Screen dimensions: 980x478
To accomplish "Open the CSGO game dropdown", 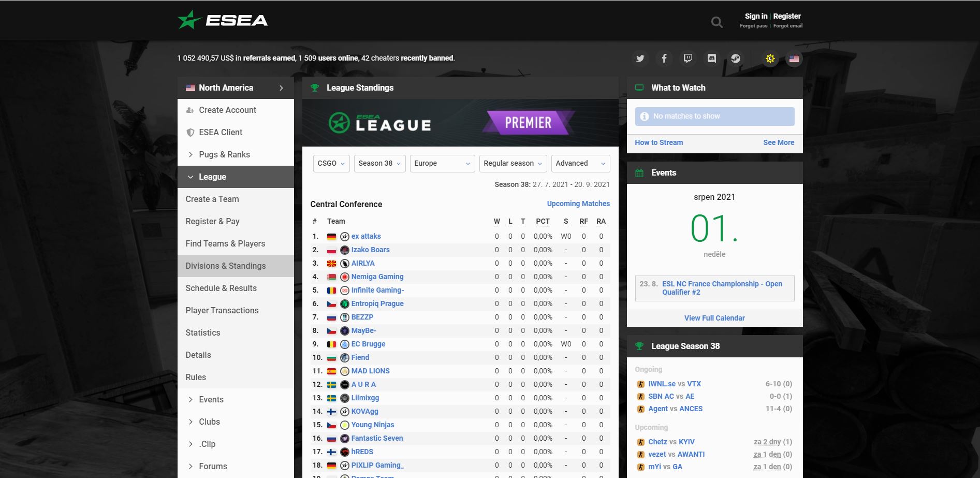I will coord(331,164).
